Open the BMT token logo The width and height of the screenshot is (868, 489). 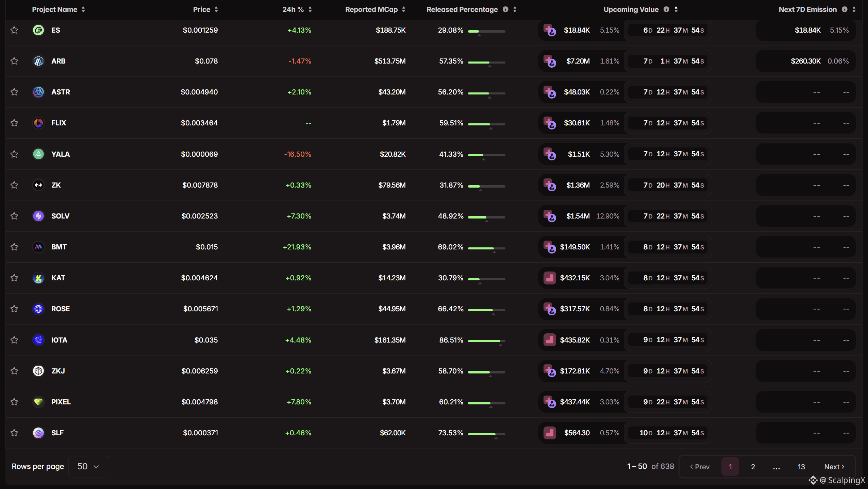(38, 247)
